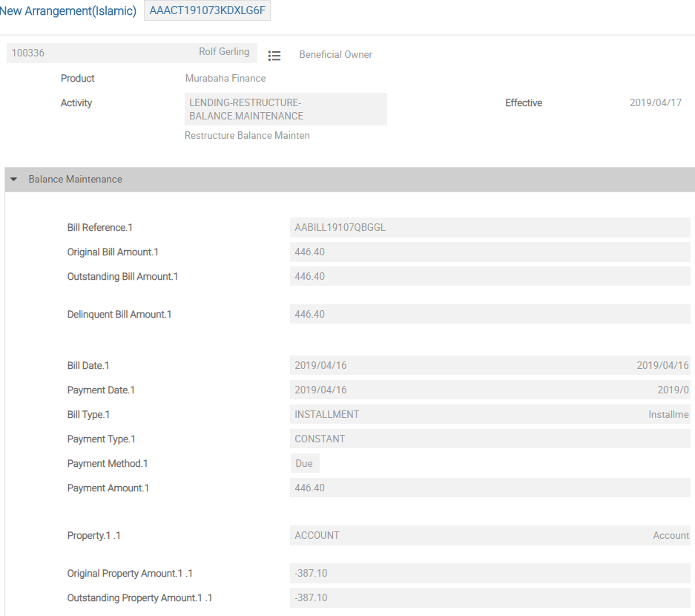Click the LENDING-RESTRUCTURE-BALANCE.MAINTENANCE activity field

[x=286, y=109]
